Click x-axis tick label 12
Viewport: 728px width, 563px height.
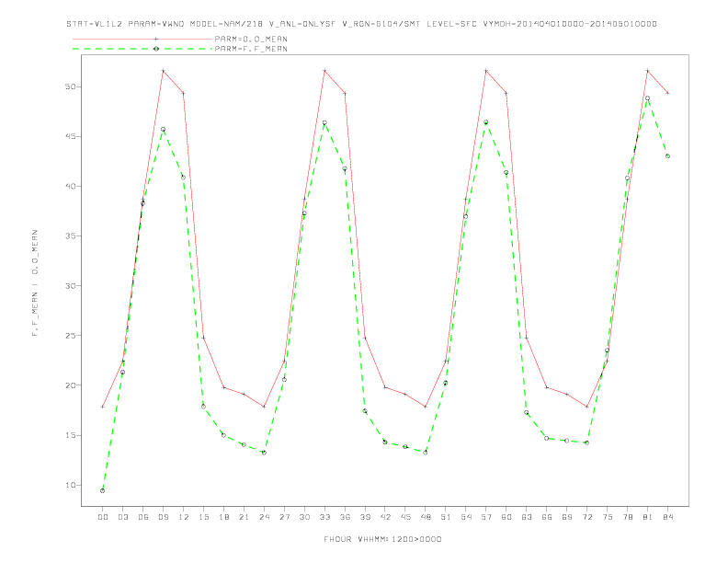click(184, 517)
